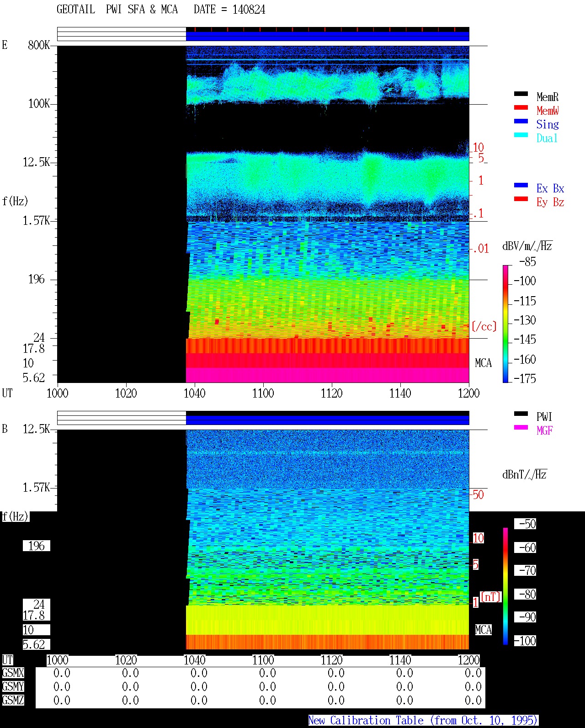Click the 800K frequency axis label
The height and width of the screenshot is (728, 585).
click(x=39, y=45)
